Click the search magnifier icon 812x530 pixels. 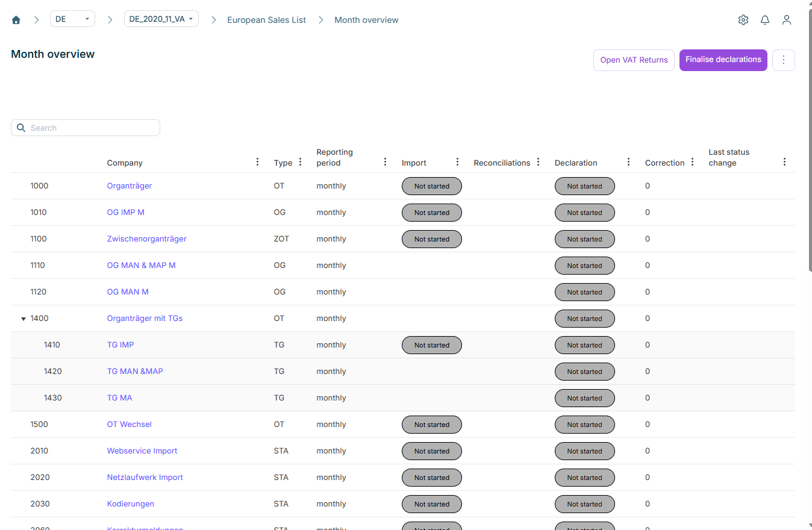21,128
